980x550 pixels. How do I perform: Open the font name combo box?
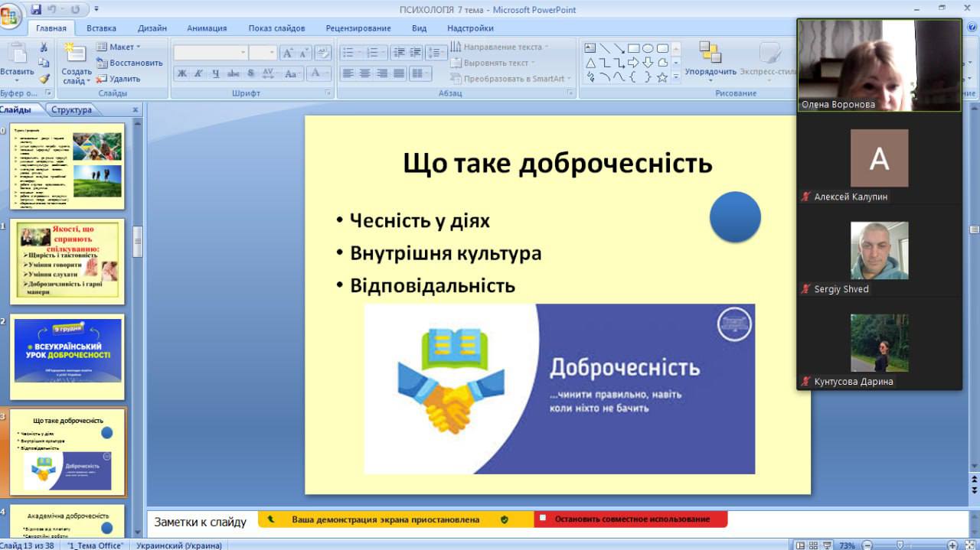[x=211, y=53]
